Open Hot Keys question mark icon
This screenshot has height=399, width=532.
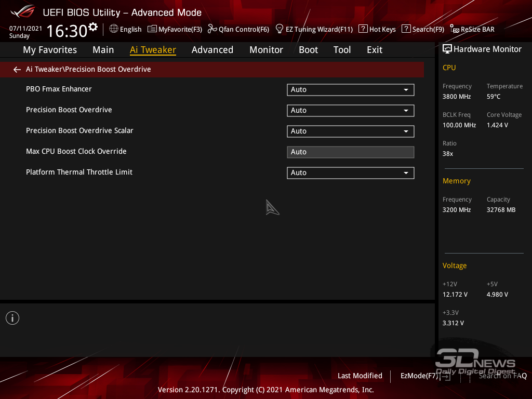[363, 29]
